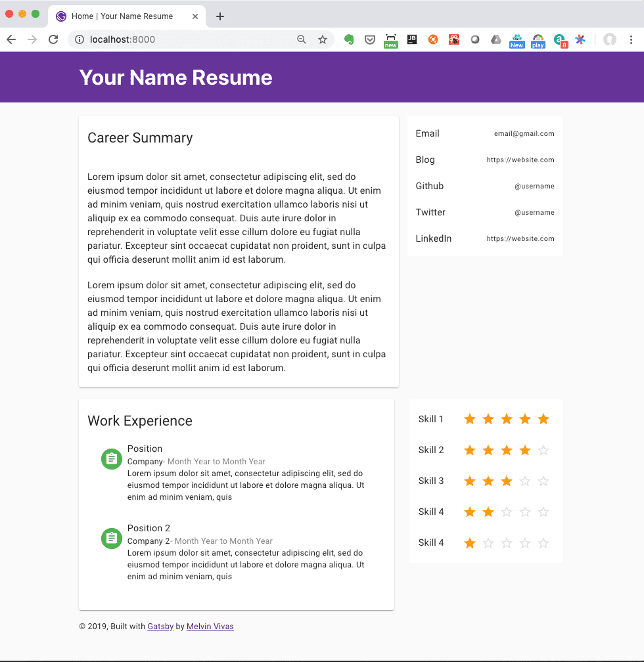This screenshot has width=644, height=662.
Task: Open the Melvin Vivas footer link
Action: pos(210,626)
